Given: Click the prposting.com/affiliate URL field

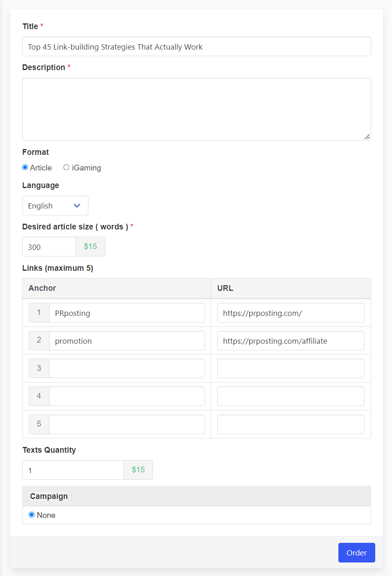Looking at the screenshot, I should pos(291,340).
